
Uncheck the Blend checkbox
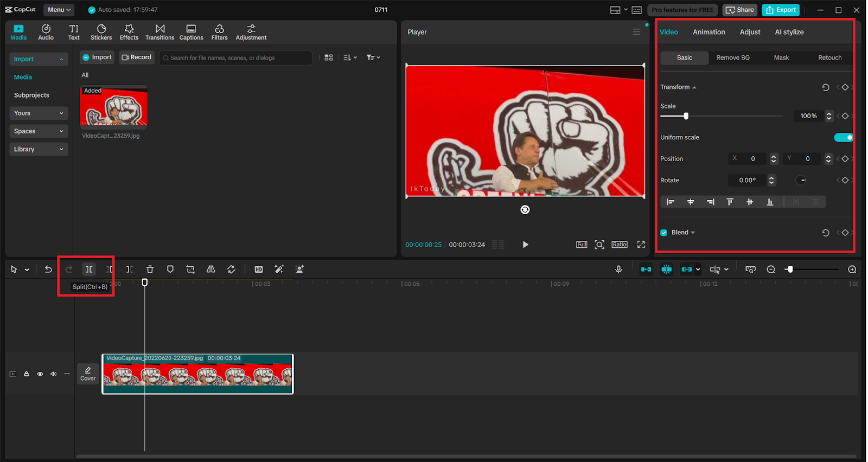point(664,233)
